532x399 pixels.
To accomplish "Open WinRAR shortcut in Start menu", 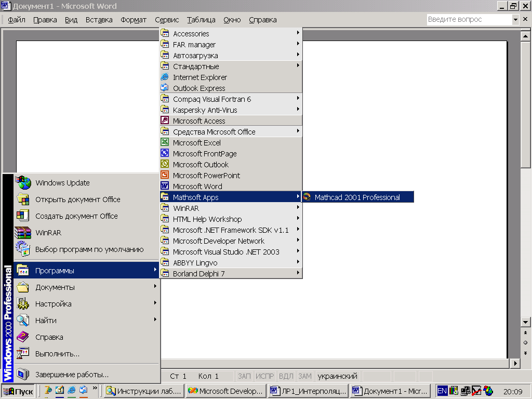I will 87,233.
